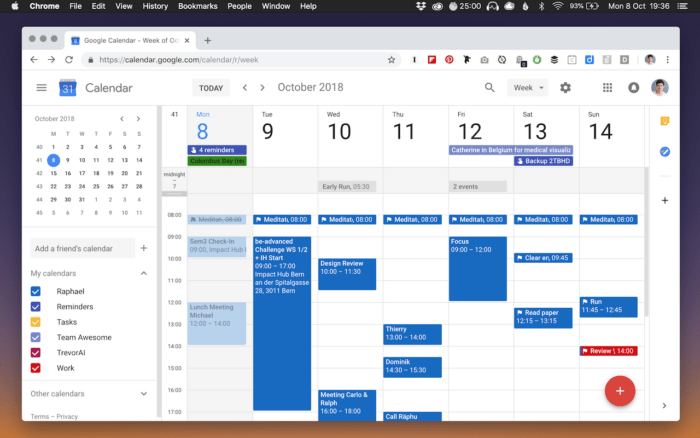Open the Week view dropdown
The image size is (700, 438).
pyautogui.click(x=528, y=88)
